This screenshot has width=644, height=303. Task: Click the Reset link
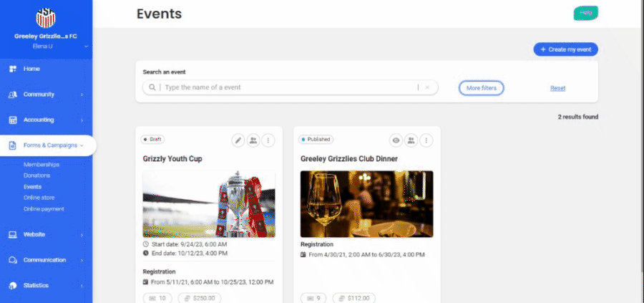(557, 88)
